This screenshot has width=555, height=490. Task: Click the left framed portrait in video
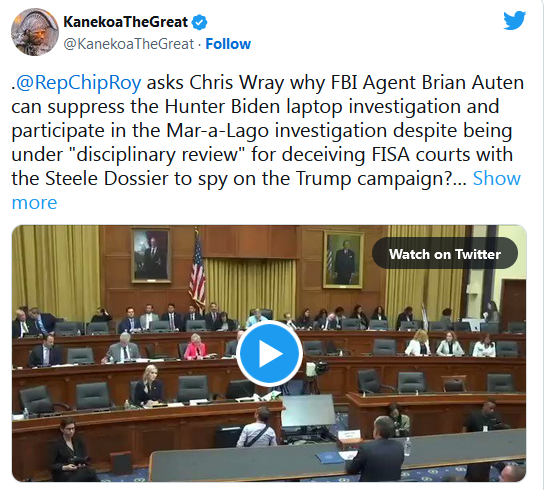(x=151, y=255)
